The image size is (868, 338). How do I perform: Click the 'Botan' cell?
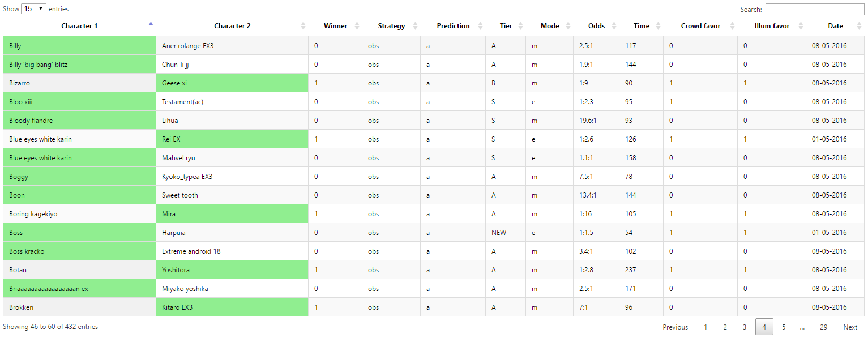coord(79,270)
